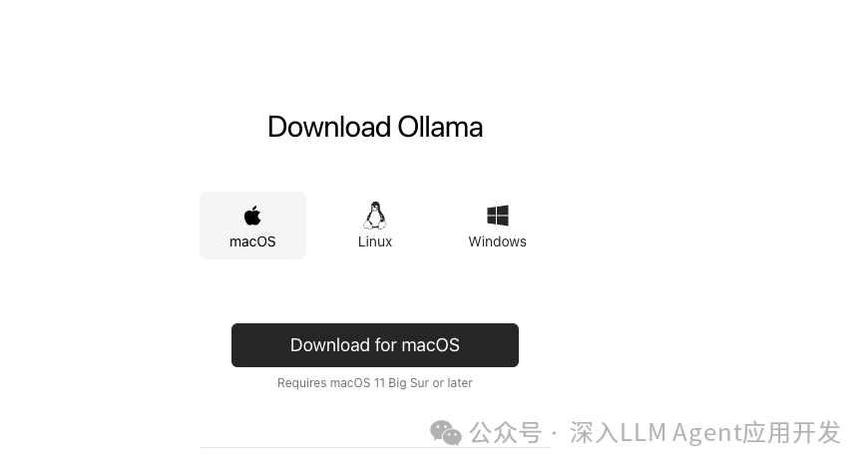This screenshot has width=868, height=467.
Task: Choose the Windows logo icon
Action: click(x=497, y=216)
